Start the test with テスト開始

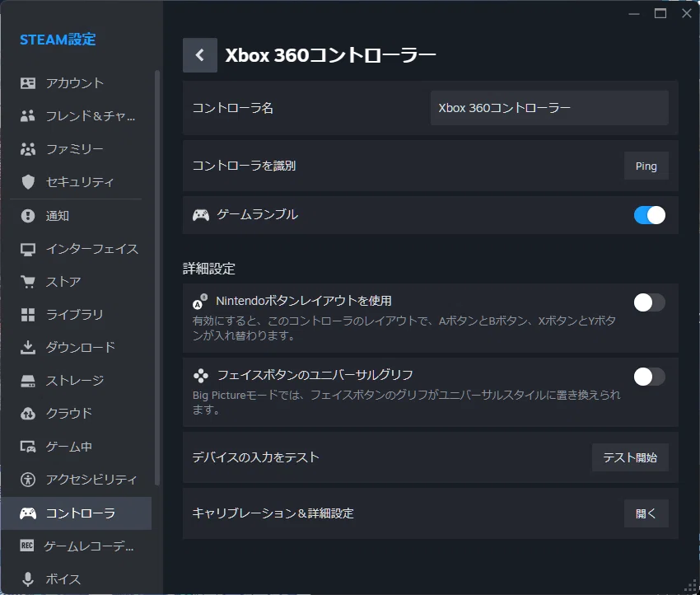[630, 457]
